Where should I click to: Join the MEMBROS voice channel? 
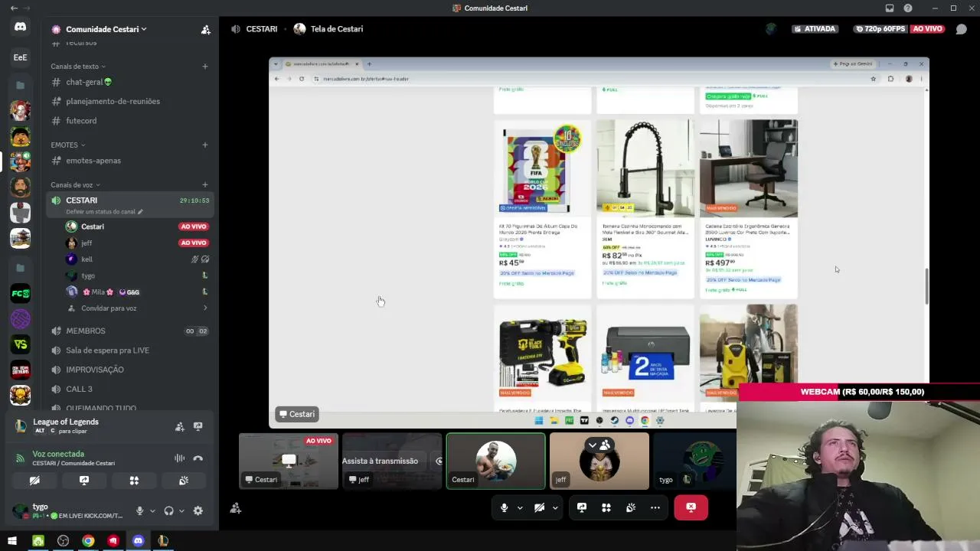click(129, 331)
